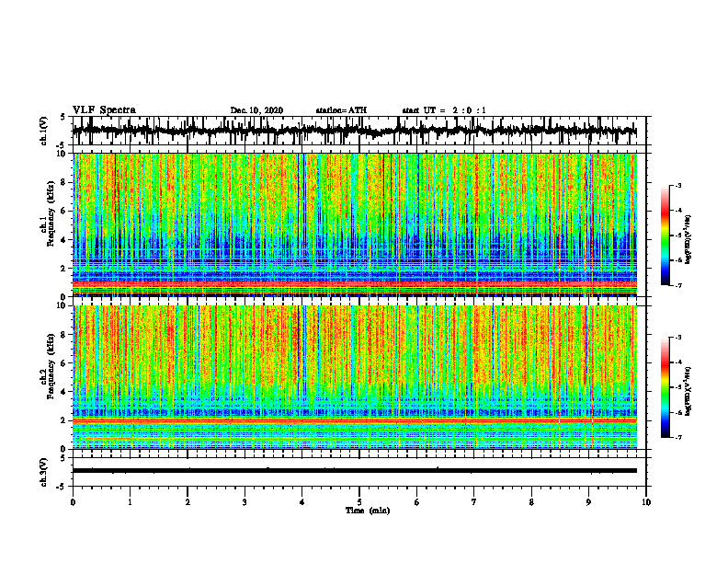The width and height of the screenshot is (728, 563).
Task: Click time axis tick label "1"
Action: tap(130, 502)
